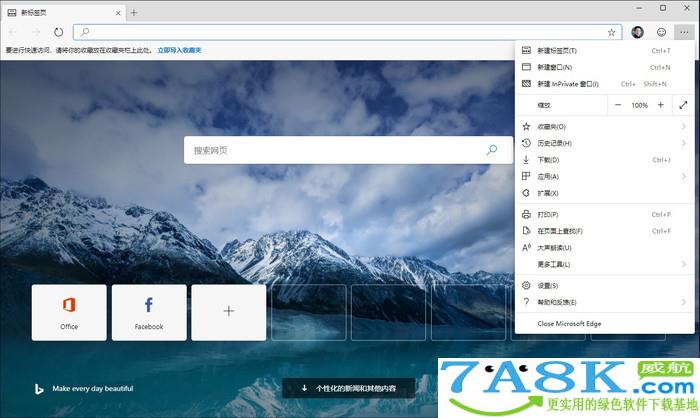Click 个性化的新闻和其他内容 button
700x418 pixels.
(x=349, y=388)
